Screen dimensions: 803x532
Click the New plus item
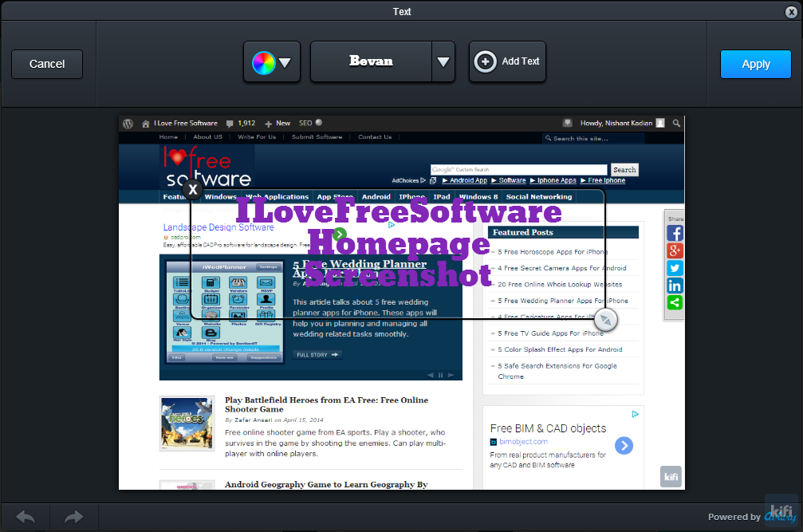[278, 124]
